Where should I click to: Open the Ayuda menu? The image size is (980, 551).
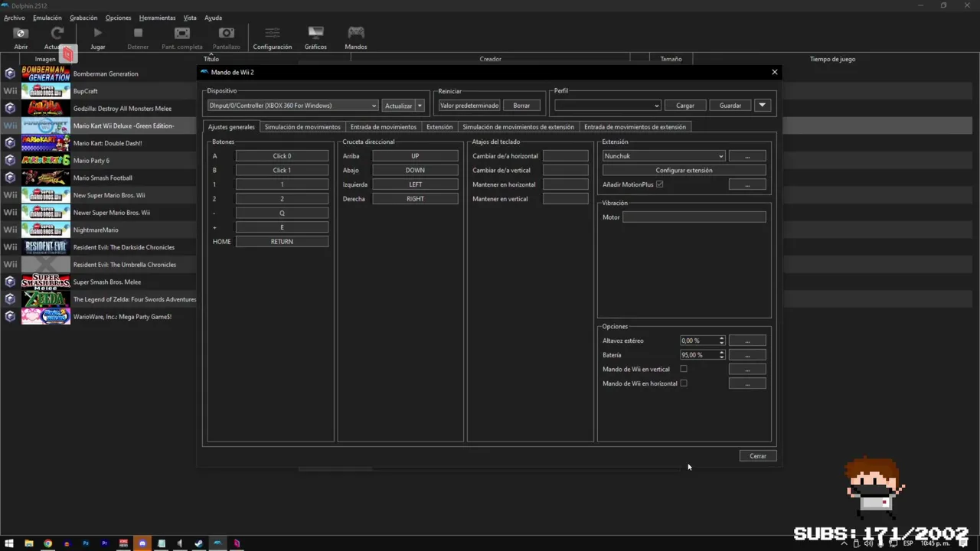pos(213,18)
